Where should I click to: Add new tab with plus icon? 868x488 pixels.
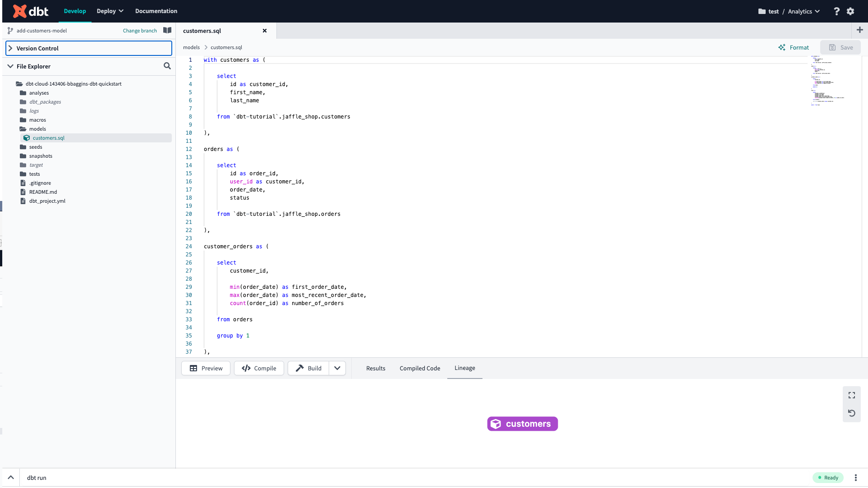(860, 30)
